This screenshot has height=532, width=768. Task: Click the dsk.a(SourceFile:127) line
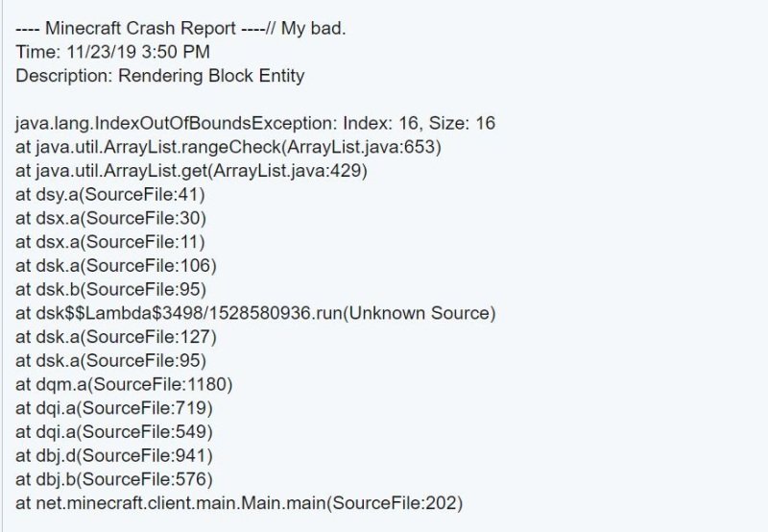[115, 337]
